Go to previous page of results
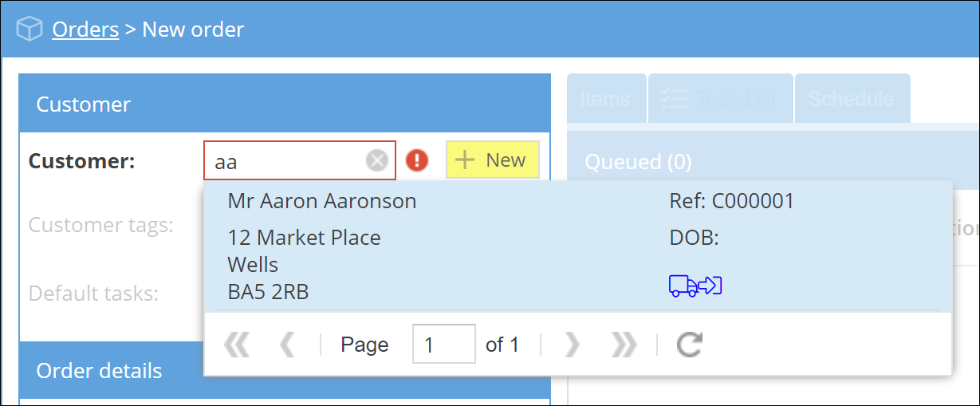Screen dimensions: 980x406 tap(287, 345)
